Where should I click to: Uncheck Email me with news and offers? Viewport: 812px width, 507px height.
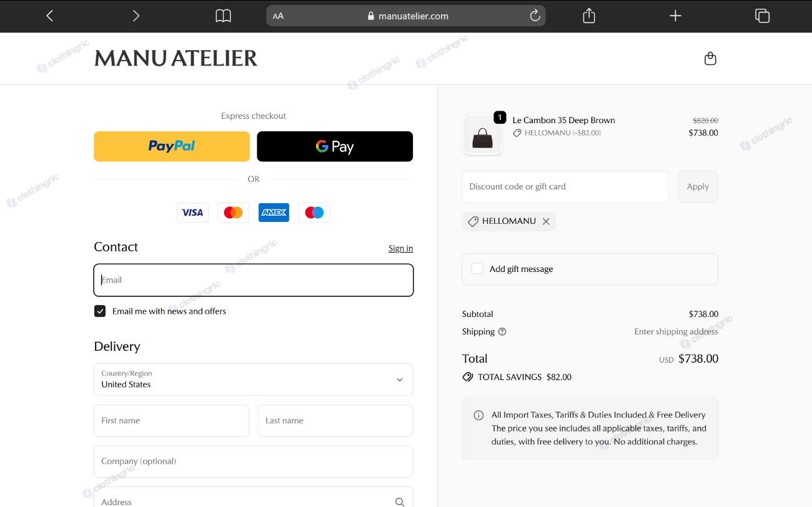[x=100, y=311]
